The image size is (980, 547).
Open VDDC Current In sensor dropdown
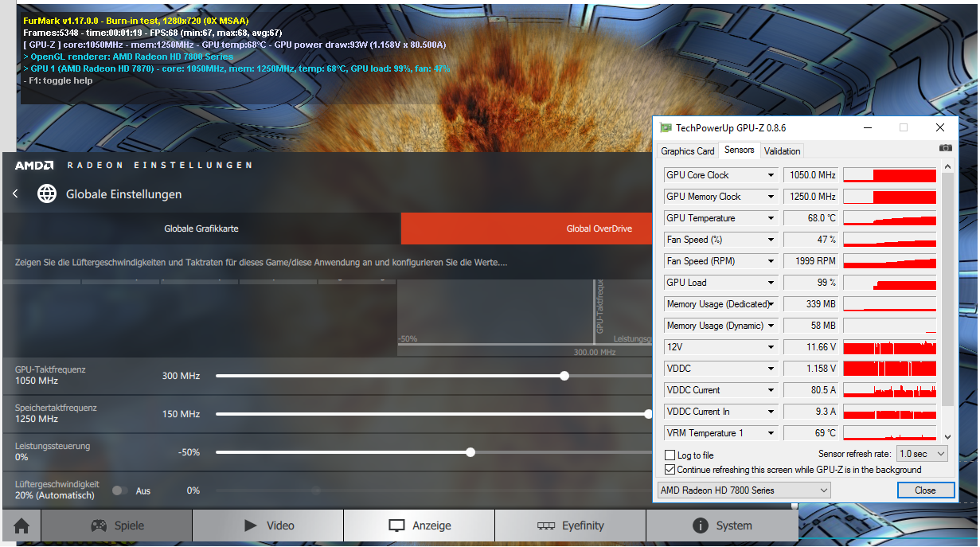[x=771, y=412]
